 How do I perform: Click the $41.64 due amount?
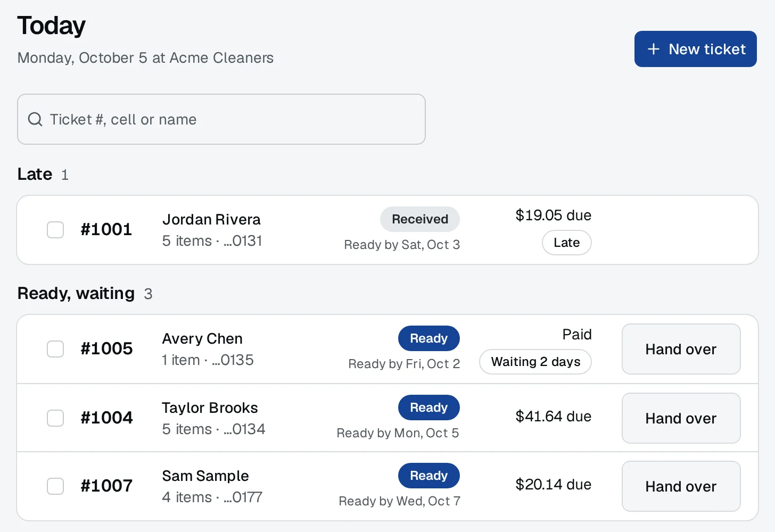(x=553, y=416)
